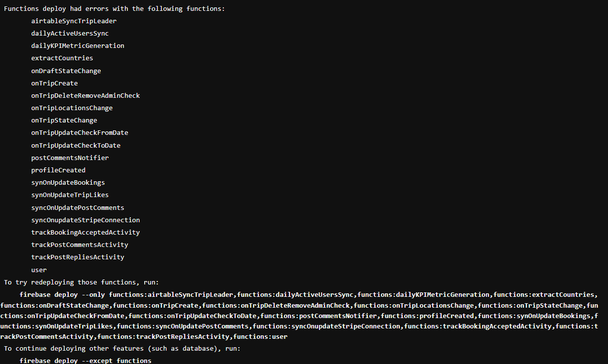This screenshot has height=364, width=608.
Task: Select the onTripUpdateCheckToDate line
Action: tap(76, 145)
